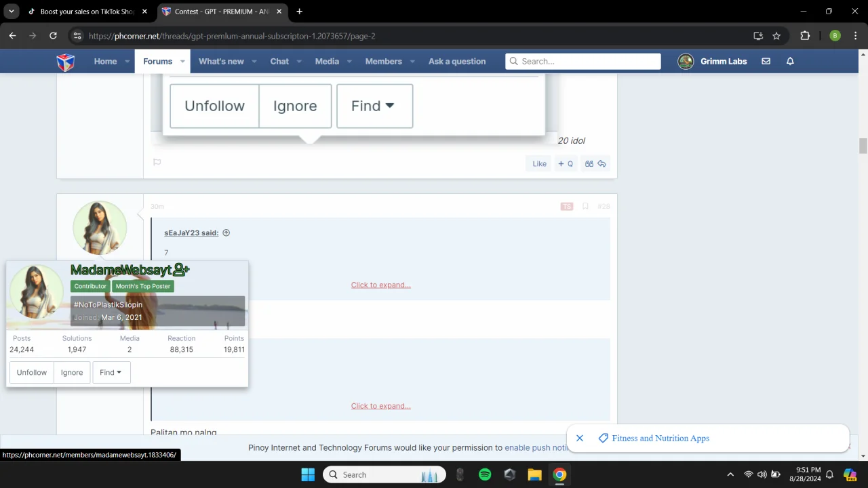The height and width of the screenshot is (488, 868).
Task: Close the Fitness and Nutrition Apps ad
Action: (x=580, y=438)
